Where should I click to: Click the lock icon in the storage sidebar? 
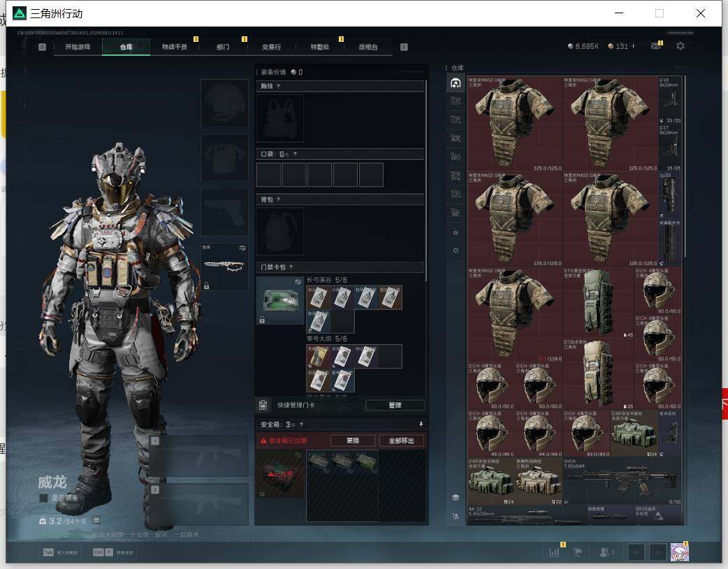pyautogui.click(x=456, y=232)
